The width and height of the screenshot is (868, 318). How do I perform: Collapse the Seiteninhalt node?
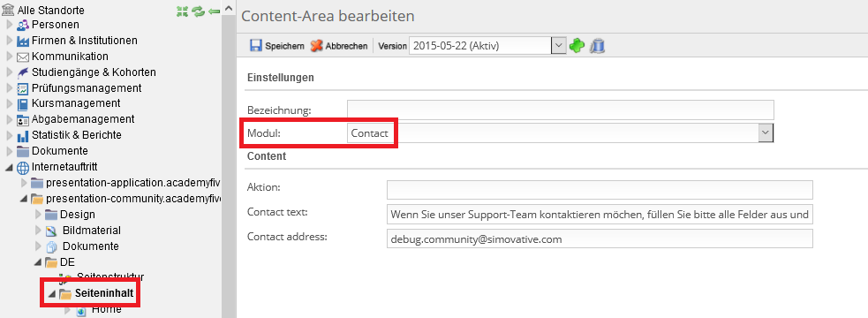pyautogui.click(x=52, y=293)
